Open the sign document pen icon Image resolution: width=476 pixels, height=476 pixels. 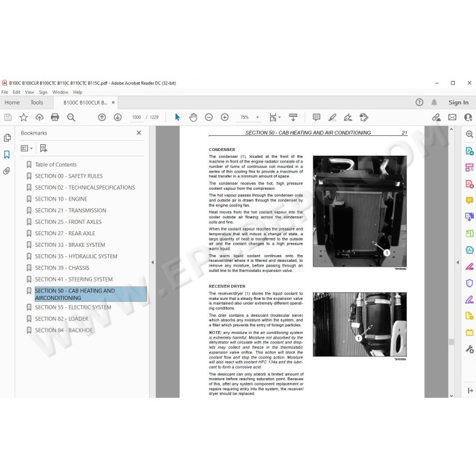click(x=348, y=117)
